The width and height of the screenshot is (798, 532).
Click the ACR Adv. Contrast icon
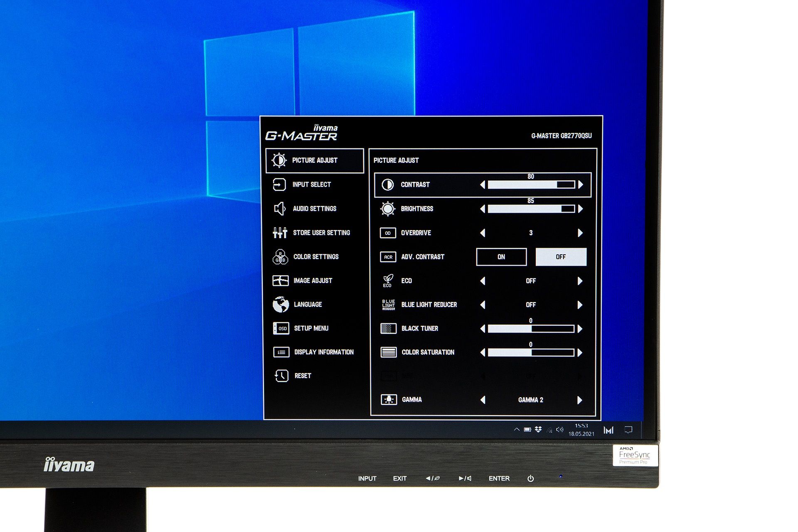(388, 257)
